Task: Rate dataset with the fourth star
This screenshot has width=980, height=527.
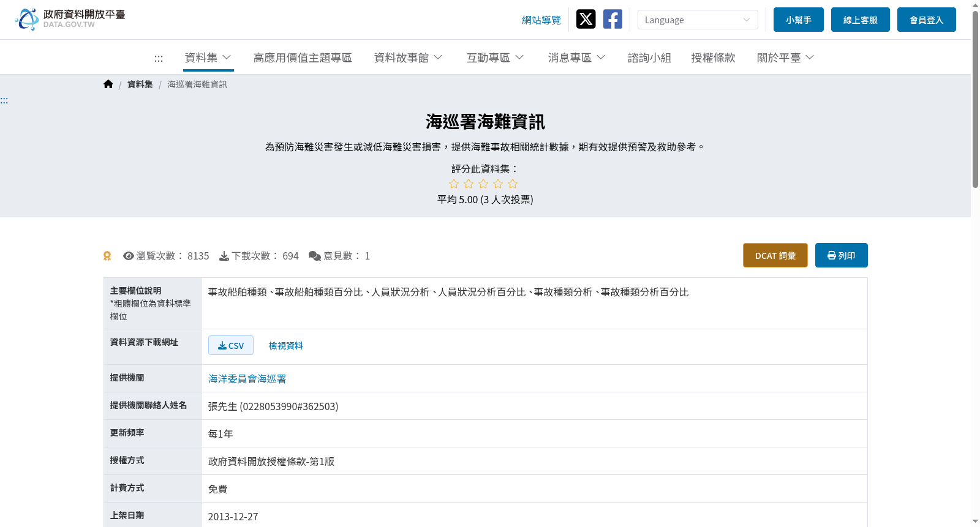Action: pyautogui.click(x=498, y=184)
